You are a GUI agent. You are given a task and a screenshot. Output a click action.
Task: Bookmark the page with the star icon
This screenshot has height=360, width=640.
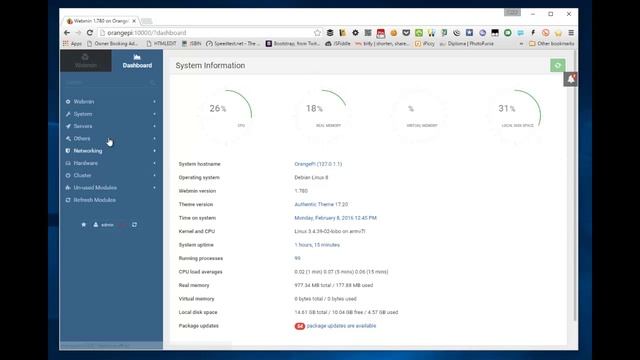[317, 33]
